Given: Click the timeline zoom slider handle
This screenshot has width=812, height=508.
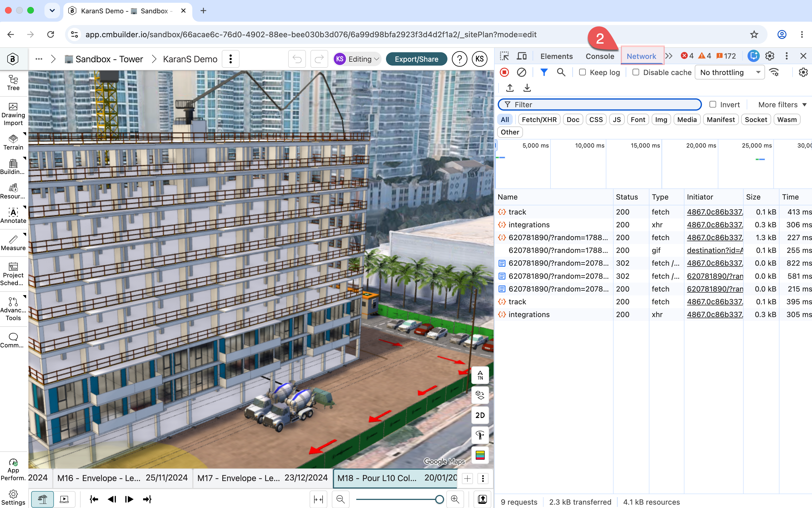Looking at the screenshot, I should point(439,499).
